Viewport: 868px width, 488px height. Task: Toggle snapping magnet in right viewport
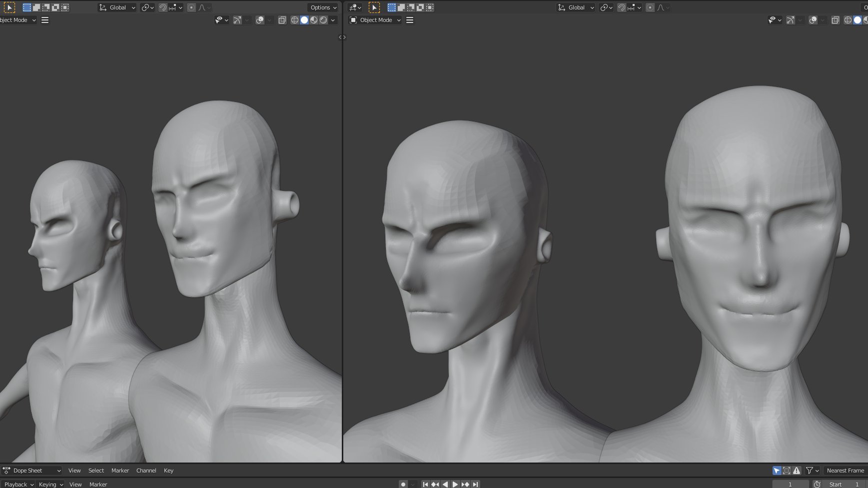(x=622, y=7)
